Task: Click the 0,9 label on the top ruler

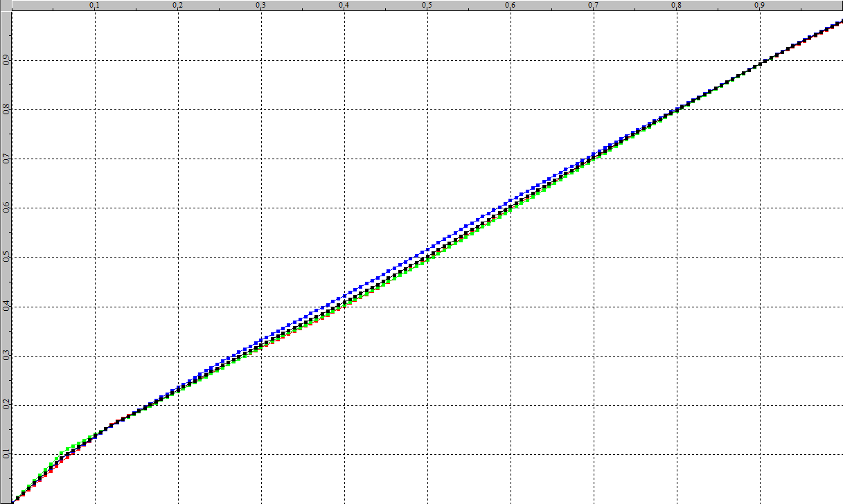Action: tap(760, 6)
